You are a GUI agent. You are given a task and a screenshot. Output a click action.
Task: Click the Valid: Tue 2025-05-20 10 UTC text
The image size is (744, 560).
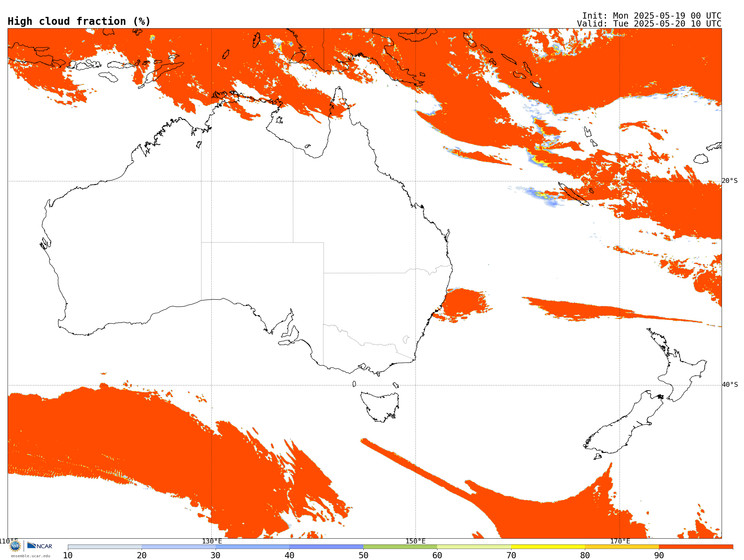649,24
